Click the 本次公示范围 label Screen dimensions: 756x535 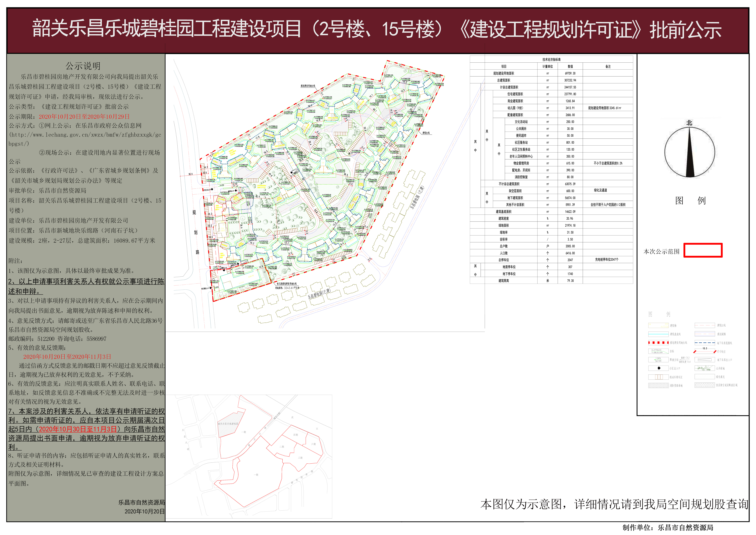pos(661,252)
